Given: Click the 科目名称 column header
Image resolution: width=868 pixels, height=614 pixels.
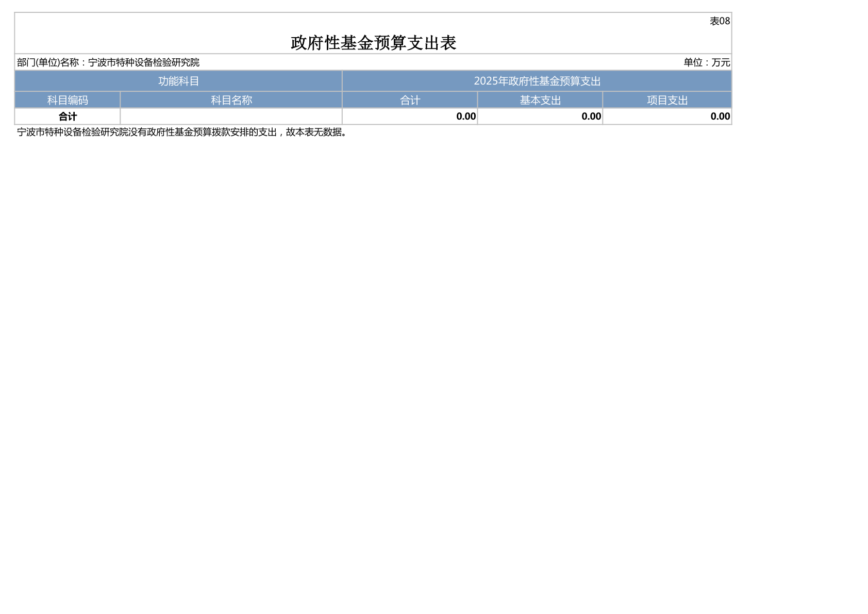Looking at the screenshot, I should pyautogui.click(x=231, y=100).
